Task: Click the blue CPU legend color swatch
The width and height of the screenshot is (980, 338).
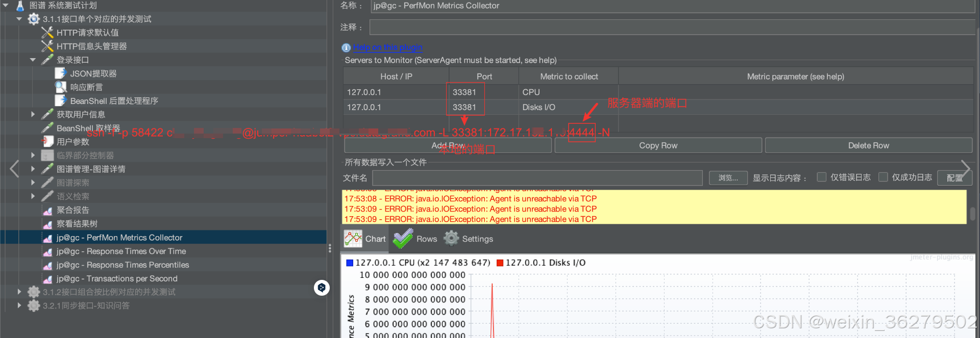Action: (350, 263)
